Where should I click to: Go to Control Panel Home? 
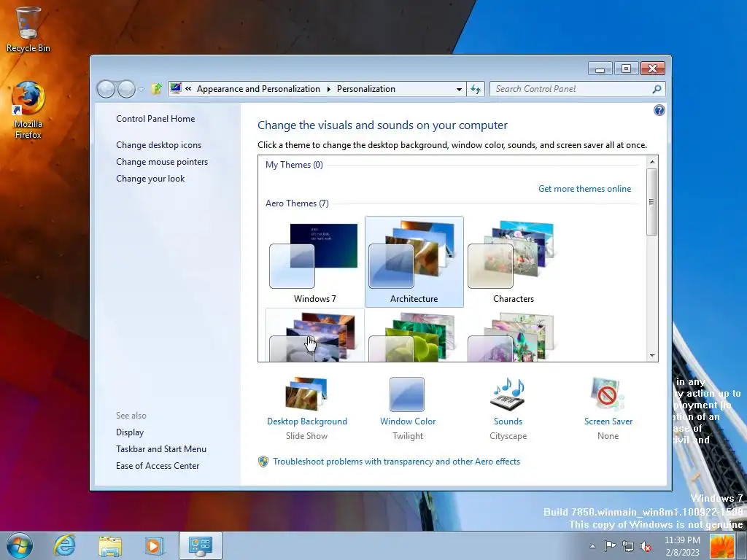click(155, 119)
